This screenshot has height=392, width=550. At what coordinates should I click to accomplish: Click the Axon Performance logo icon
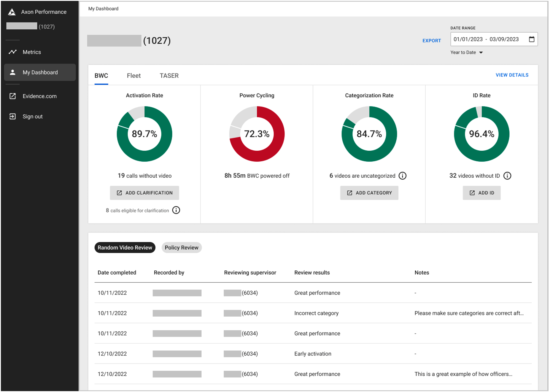pos(12,12)
